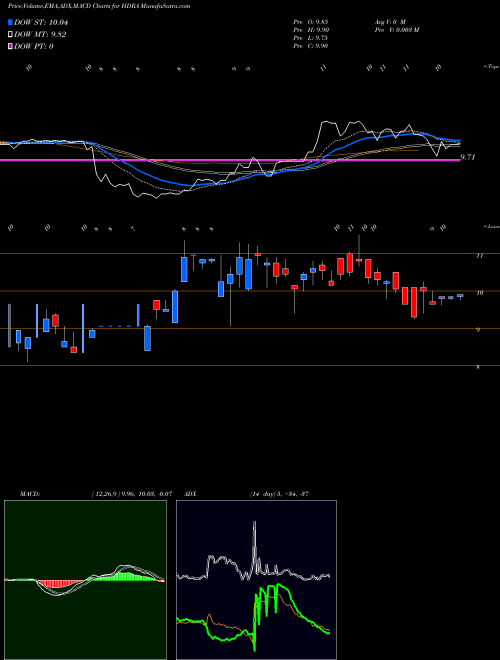Click the Avg V volume reading
This screenshot has height=660, width=500.
(389, 22)
